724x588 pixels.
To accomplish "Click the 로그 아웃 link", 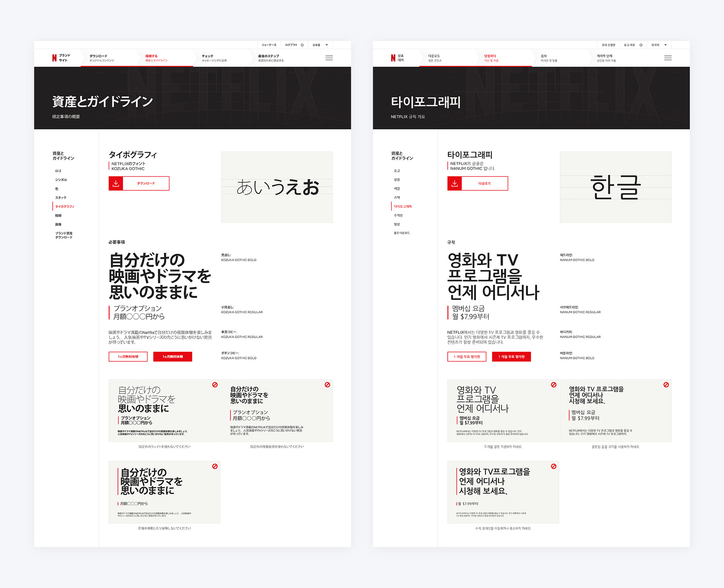I will pyautogui.click(x=629, y=45).
